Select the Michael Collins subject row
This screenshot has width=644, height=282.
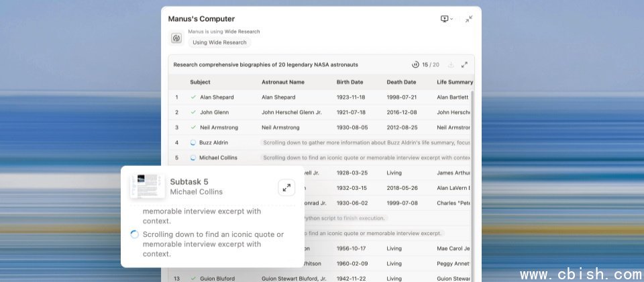click(218, 158)
